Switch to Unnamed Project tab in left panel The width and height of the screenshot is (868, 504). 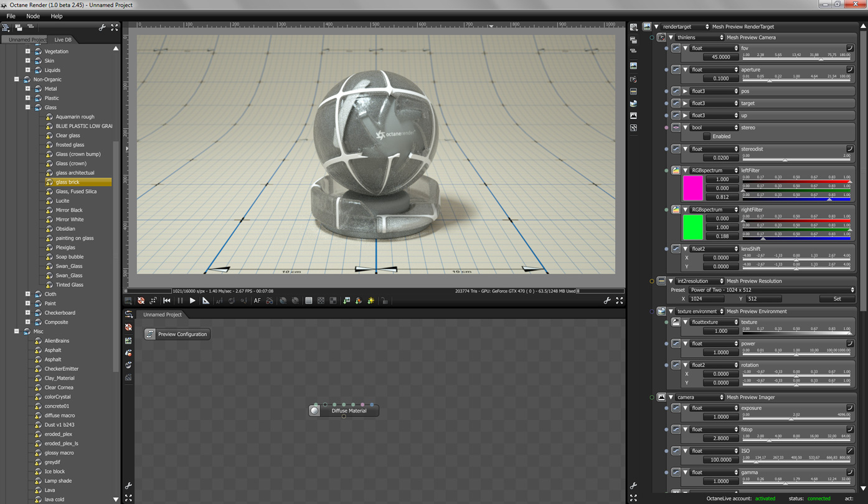(x=25, y=40)
